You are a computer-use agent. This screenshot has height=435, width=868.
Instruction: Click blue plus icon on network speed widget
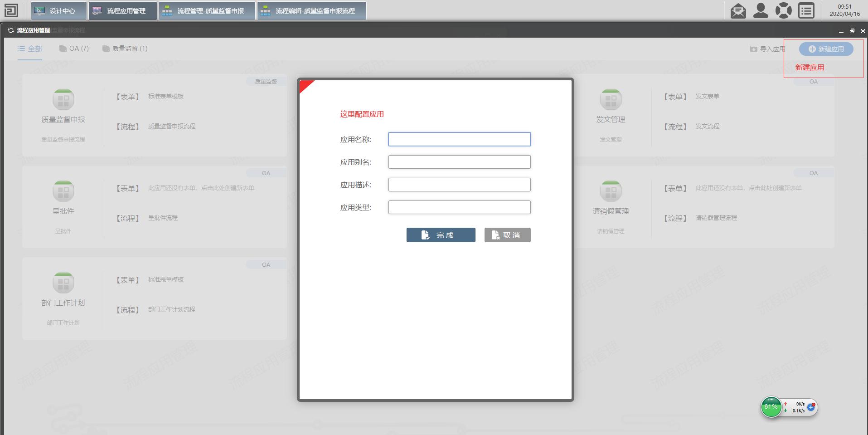coord(811,407)
